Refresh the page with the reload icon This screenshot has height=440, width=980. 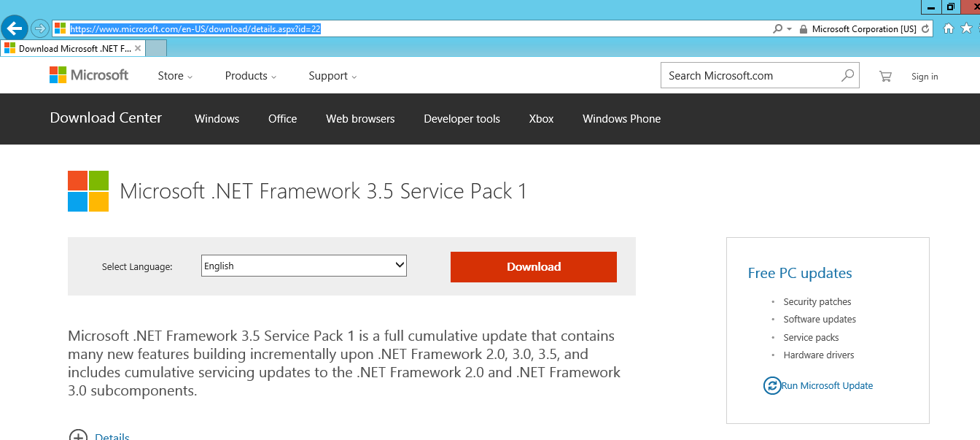pyautogui.click(x=926, y=29)
